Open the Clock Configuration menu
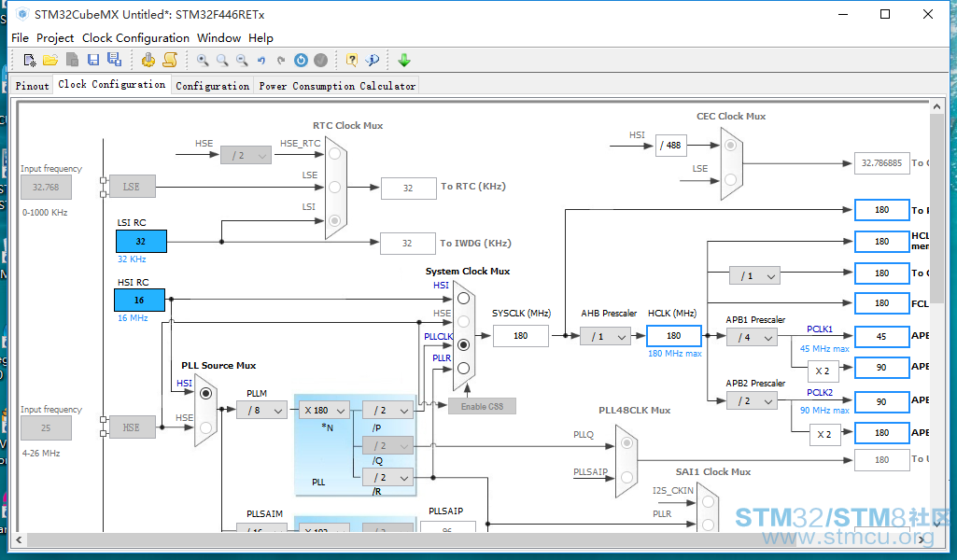Screen dimensions: 957x560 tap(135, 38)
